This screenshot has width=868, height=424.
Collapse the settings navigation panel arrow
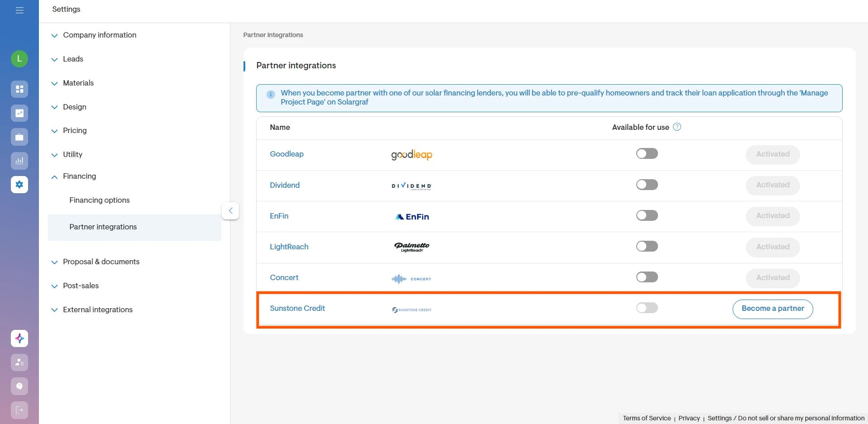230,211
